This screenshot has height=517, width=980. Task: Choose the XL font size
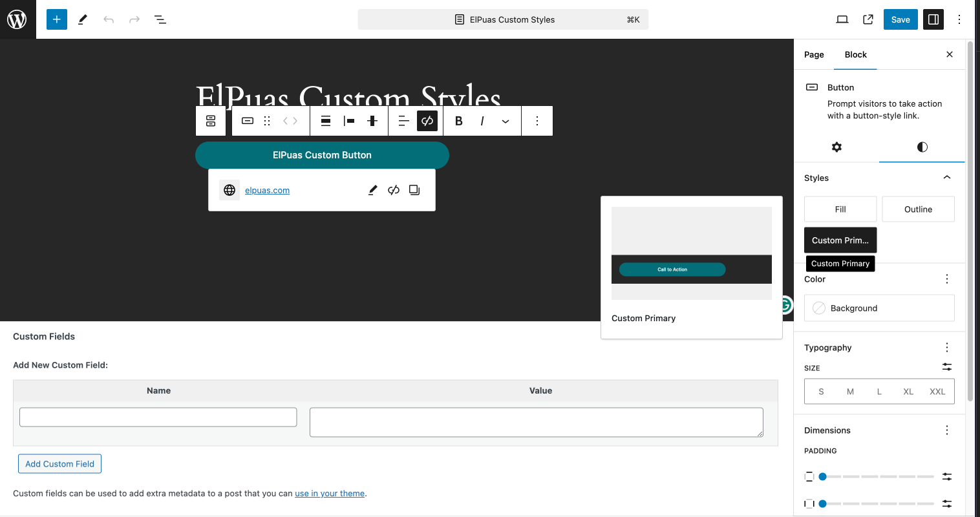pos(908,392)
